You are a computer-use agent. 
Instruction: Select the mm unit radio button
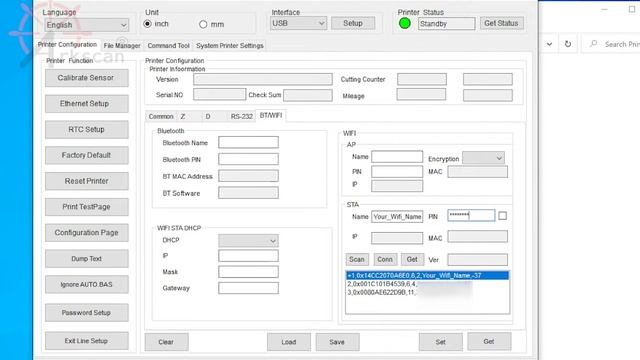pos(203,24)
